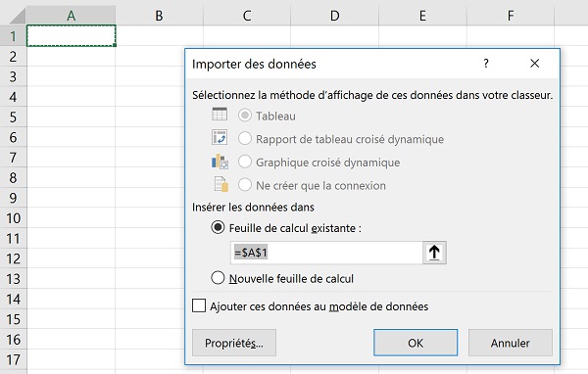This screenshot has height=374, width=588.
Task: Click the 'Insérer les données dans' label
Action: [x=253, y=208]
